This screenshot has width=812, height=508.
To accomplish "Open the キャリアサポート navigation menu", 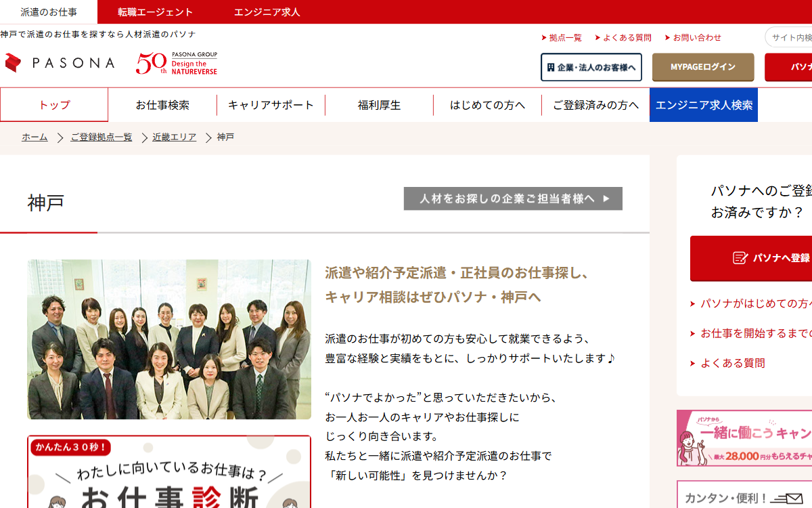I will pyautogui.click(x=271, y=105).
